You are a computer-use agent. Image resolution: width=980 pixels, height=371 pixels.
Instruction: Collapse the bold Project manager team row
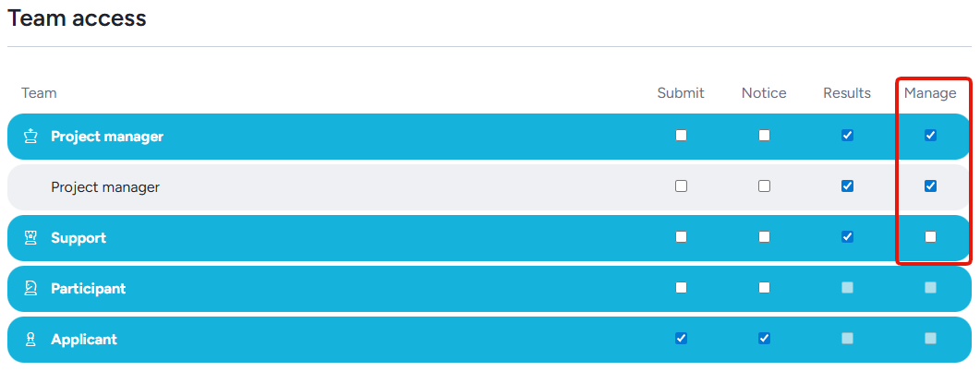coord(107,137)
